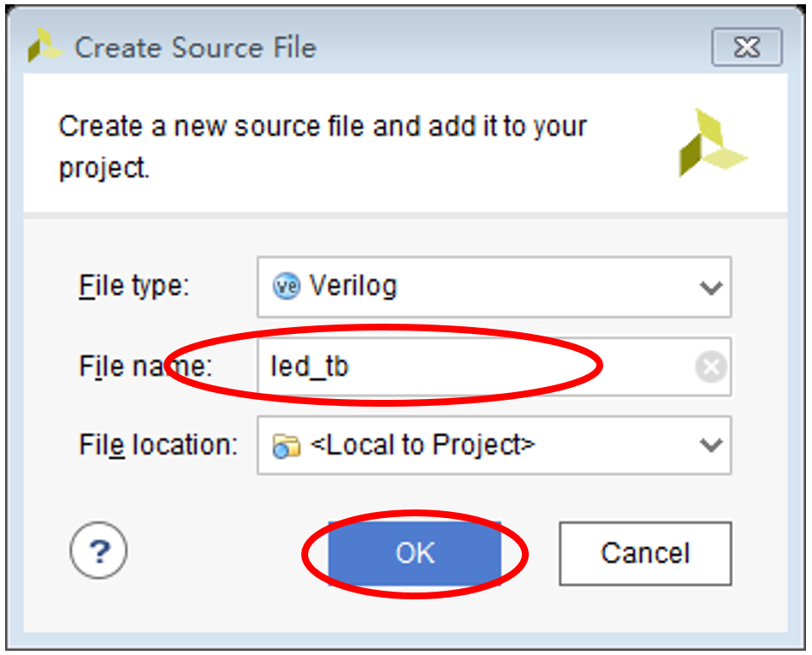812x655 pixels.
Task: Click the File location label
Action: pos(158,445)
